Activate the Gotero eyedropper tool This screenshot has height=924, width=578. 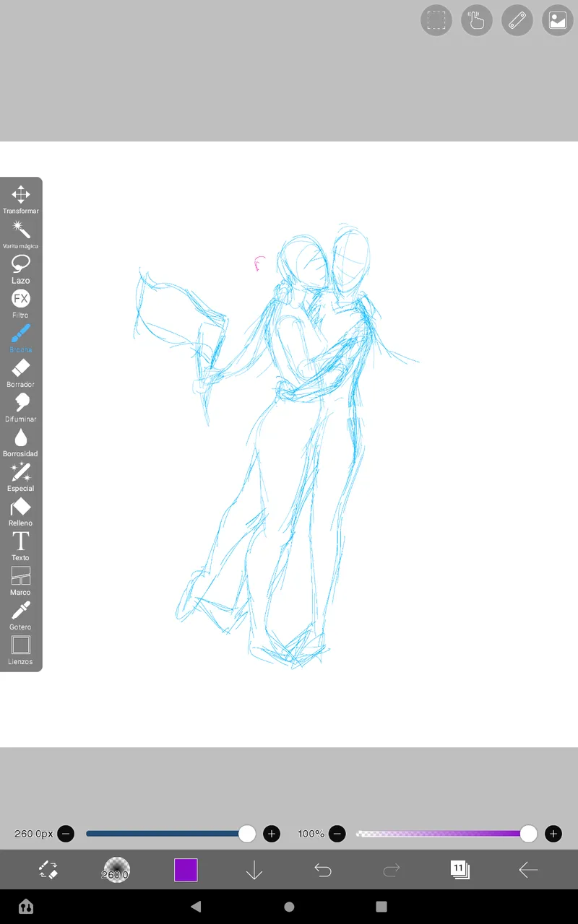[21, 615]
